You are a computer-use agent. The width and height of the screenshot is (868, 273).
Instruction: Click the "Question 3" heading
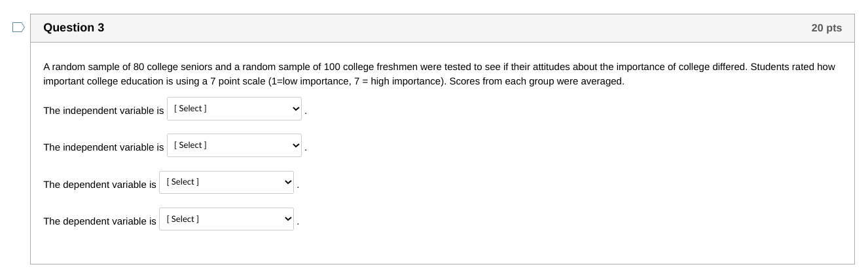pos(73,27)
